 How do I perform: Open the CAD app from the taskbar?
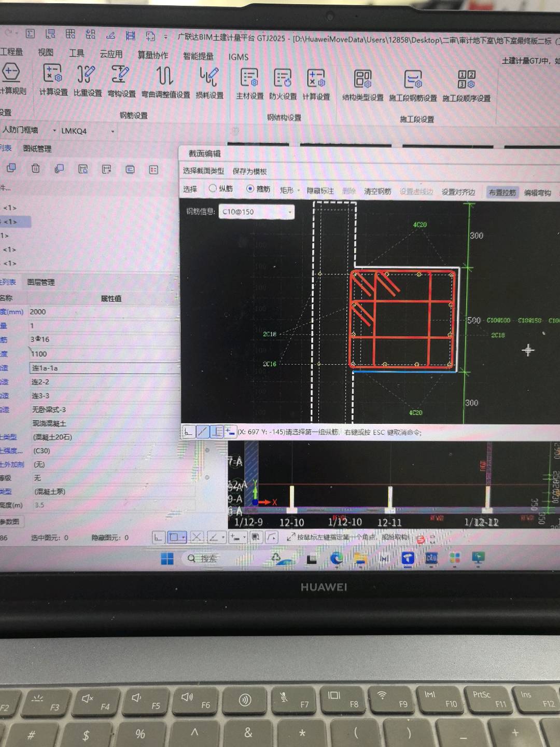point(431,558)
